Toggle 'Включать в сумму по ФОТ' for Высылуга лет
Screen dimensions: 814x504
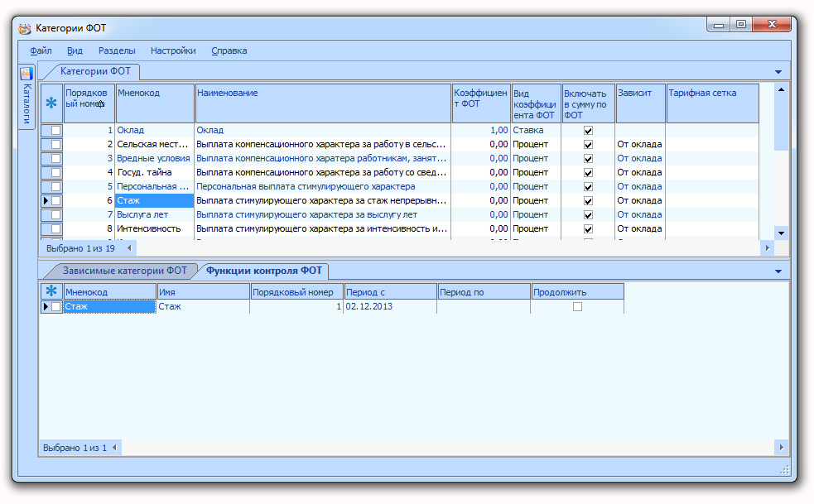(588, 215)
